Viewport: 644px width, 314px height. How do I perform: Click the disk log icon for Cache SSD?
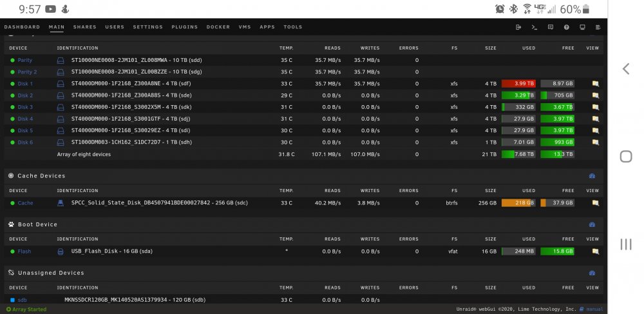[61, 203]
